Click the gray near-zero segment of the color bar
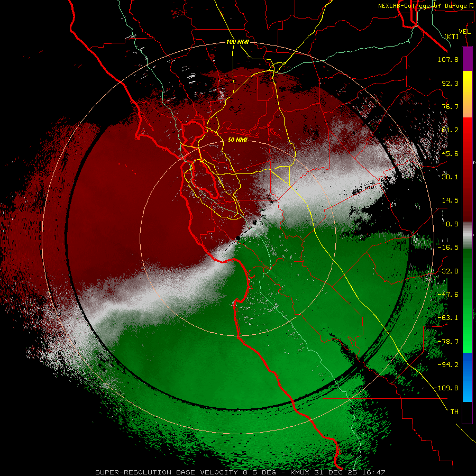Image resolution: width=476 pixels, height=476 pixels. coord(467,235)
